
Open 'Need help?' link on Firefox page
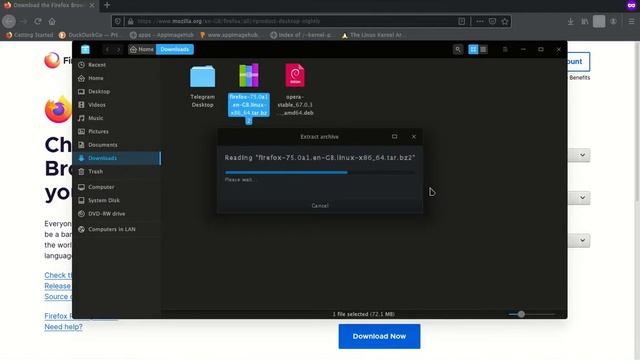[x=63, y=327]
